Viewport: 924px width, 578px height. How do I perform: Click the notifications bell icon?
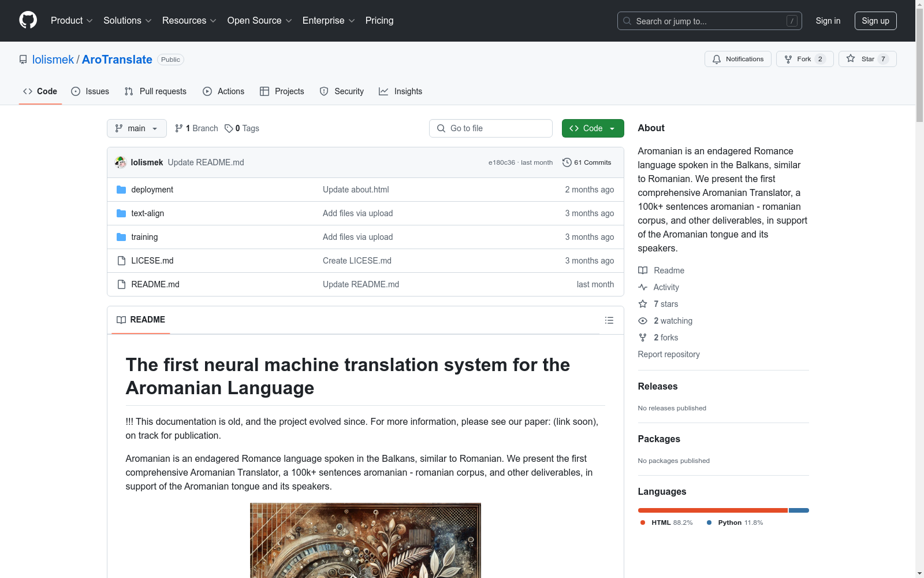point(717,59)
